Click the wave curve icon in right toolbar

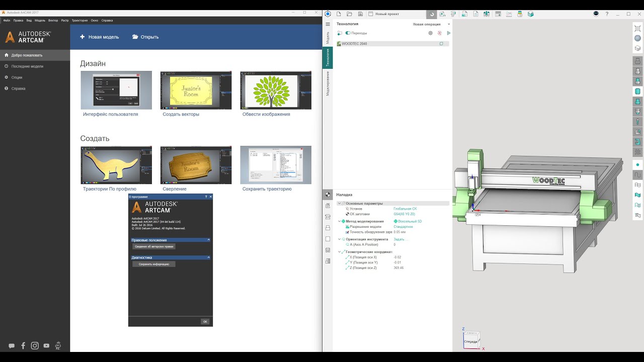coord(637,175)
